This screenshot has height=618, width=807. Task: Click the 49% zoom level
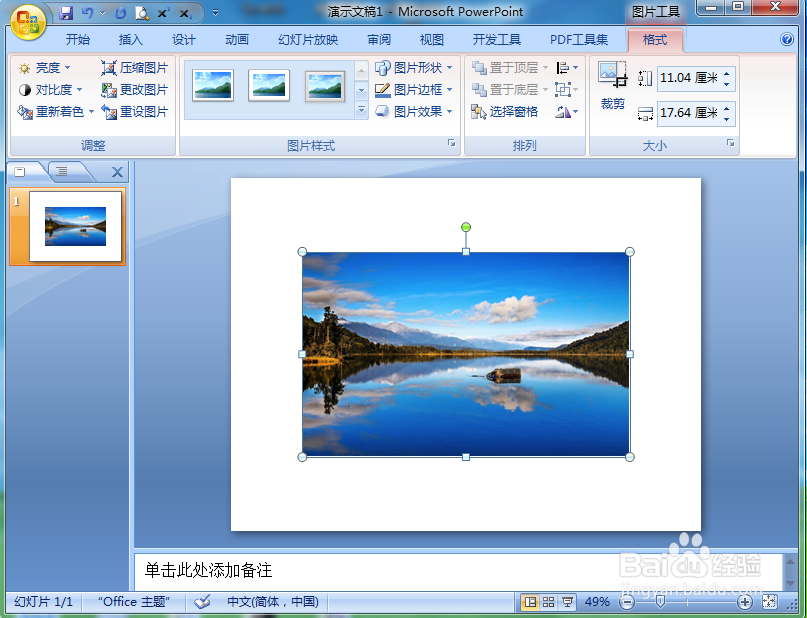tap(597, 602)
